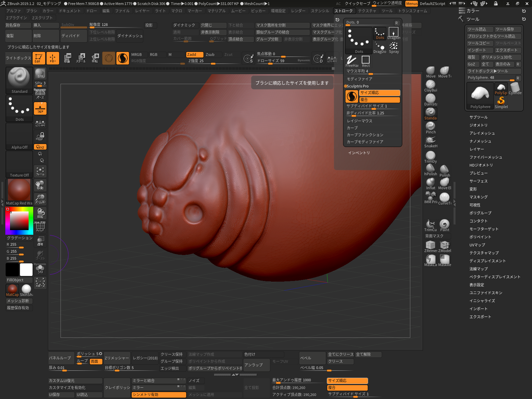The image size is (532, 399).
Task: Expand the ポリグループ subpalette
Action: point(480,213)
